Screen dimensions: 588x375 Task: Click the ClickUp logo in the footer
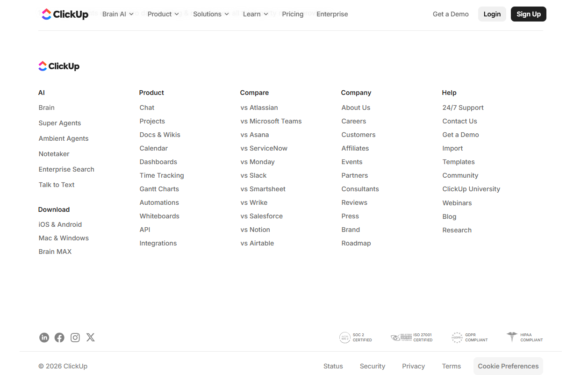pyautogui.click(x=59, y=66)
